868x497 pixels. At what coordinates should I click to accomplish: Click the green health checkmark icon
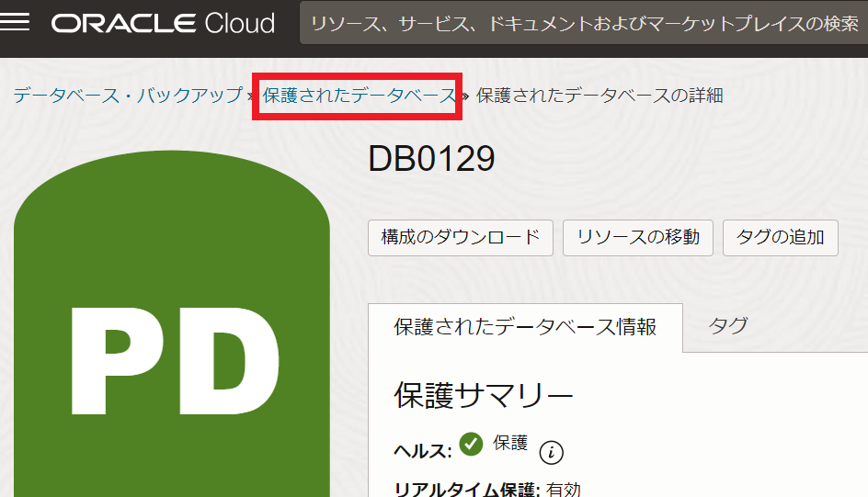point(471,445)
